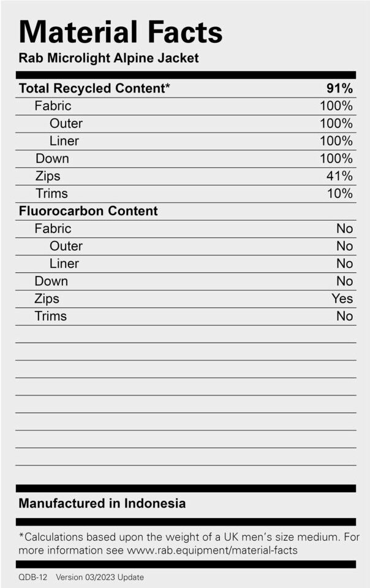
Task: Click the "Version 03/2023 Update" text
Action: tap(100, 577)
